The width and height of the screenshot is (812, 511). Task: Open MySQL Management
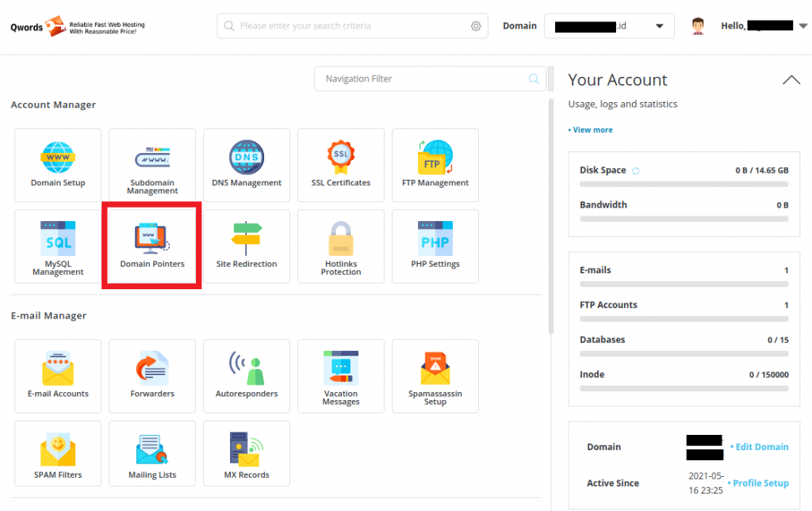pos(58,246)
